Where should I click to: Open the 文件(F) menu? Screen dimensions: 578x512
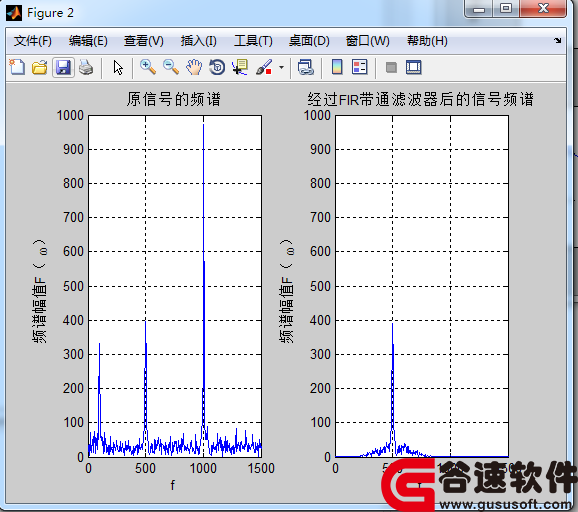pos(32,41)
